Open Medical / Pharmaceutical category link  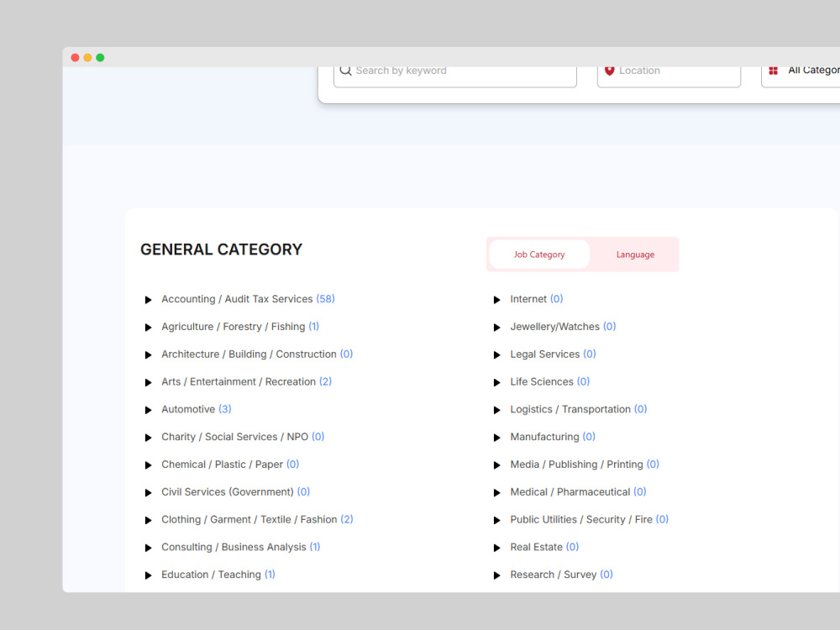coord(578,491)
